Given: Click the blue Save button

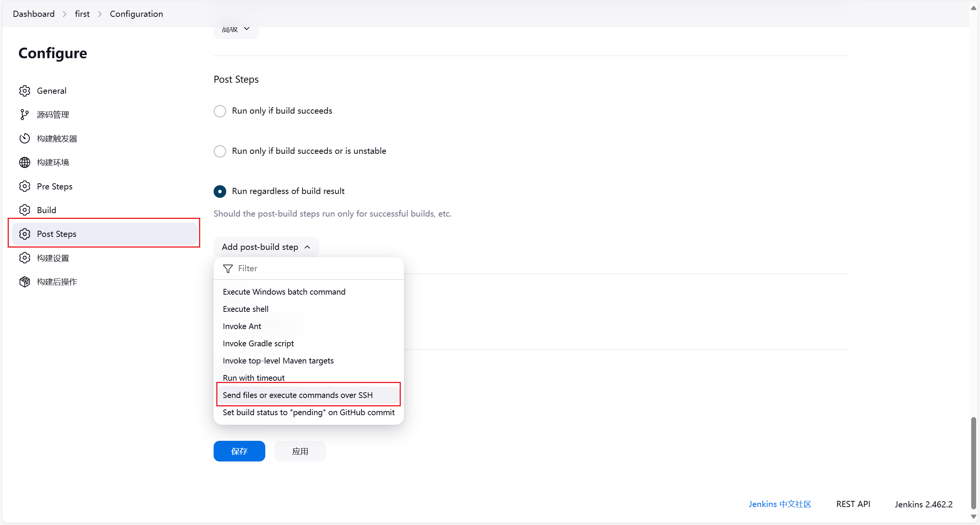Looking at the screenshot, I should 239,451.
